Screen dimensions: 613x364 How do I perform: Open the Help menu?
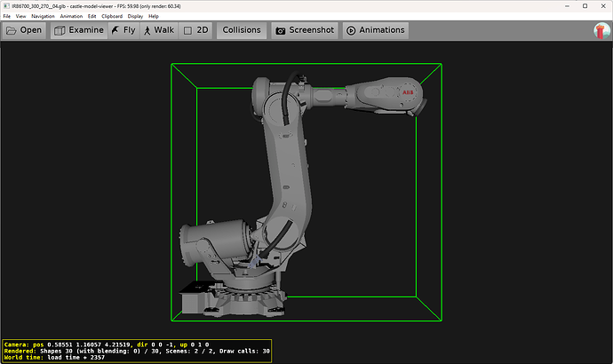click(154, 16)
